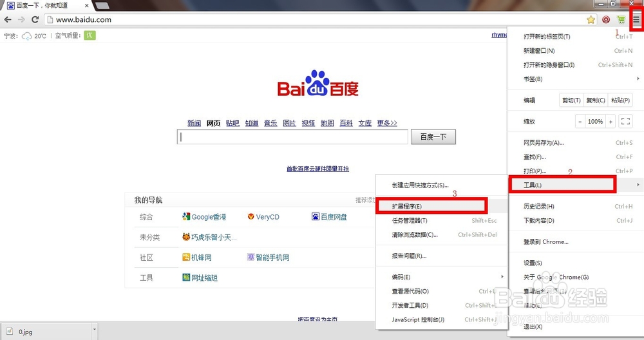Open the 机锋网 shortcut
The image size is (644, 340).
196,258
